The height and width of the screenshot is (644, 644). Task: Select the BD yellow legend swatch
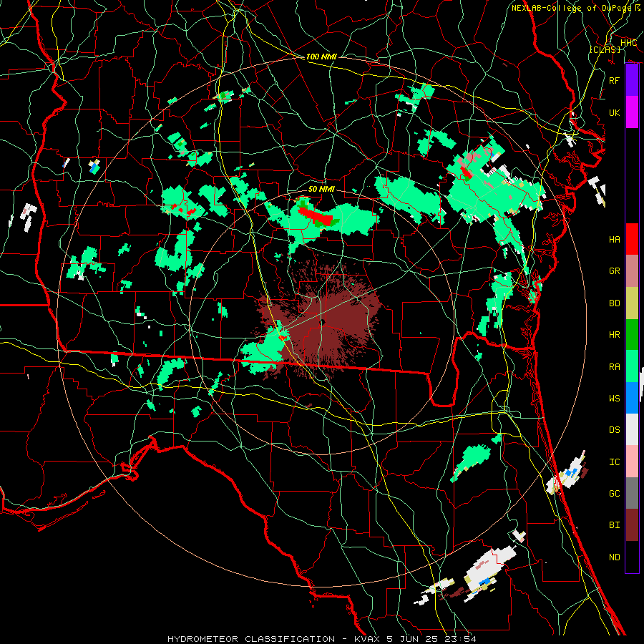(632, 303)
